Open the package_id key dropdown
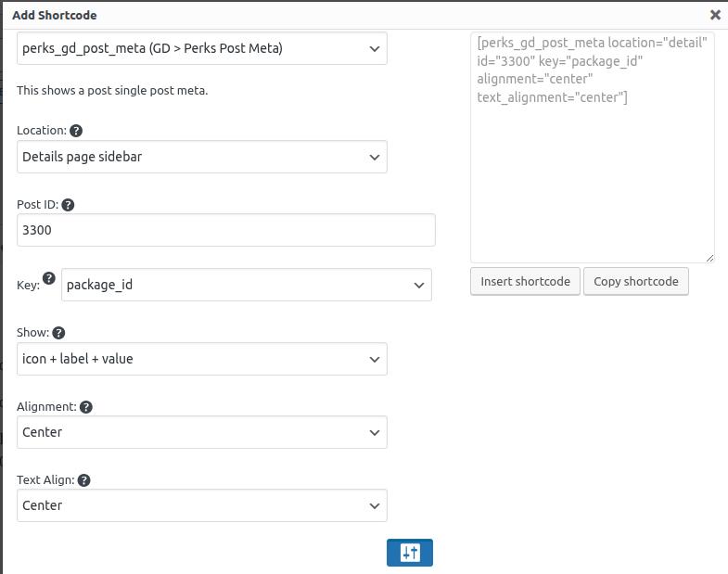The width and height of the screenshot is (728, 574). coord(247,285)
